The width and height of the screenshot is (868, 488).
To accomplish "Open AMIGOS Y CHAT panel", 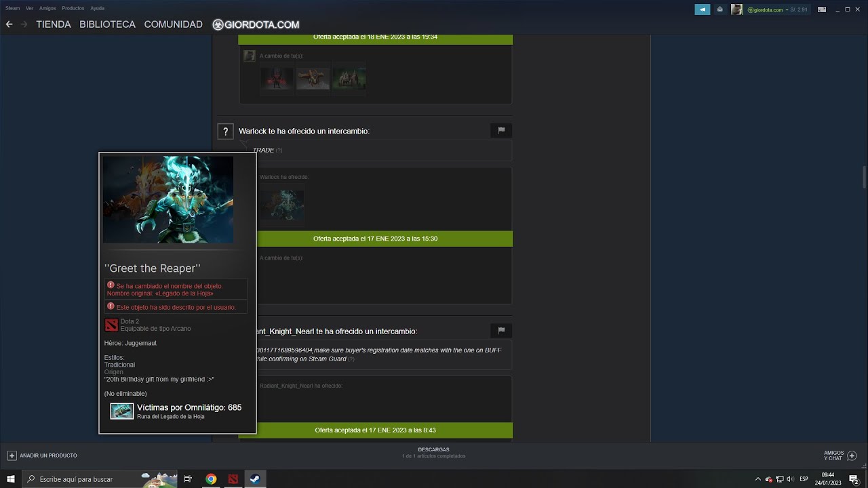I will (833, 455).
